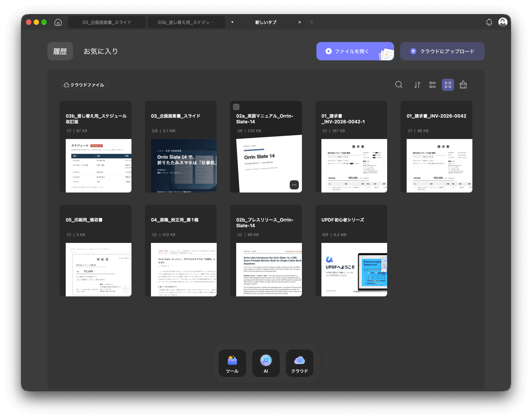Select the お気に入り tab
The height and width of the screenshot is (419, 532).
pyautogui.click(x=101, y=51)
